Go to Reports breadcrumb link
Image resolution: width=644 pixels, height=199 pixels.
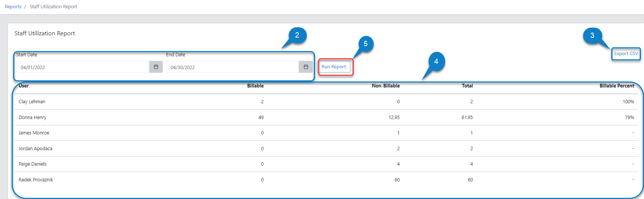coord(13,7)
